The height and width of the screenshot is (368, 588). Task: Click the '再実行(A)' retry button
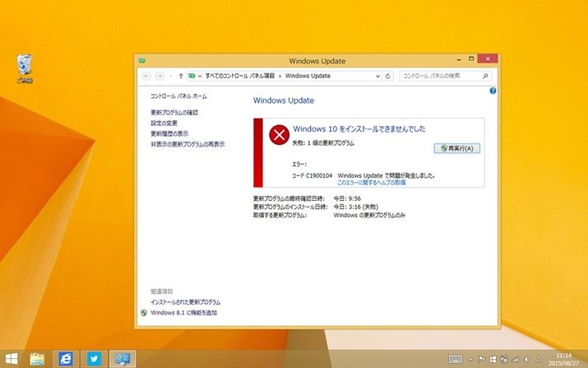(x=457, y=148)
